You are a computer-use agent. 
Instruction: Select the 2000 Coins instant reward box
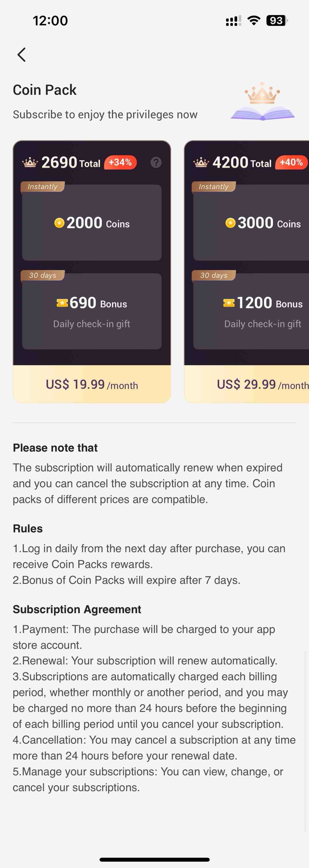tap(92, 222)
